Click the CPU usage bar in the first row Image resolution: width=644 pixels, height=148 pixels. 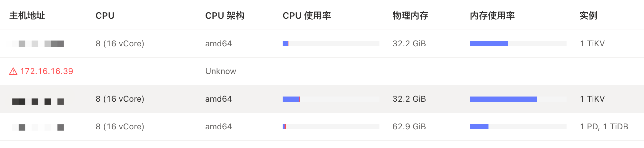tap(331, 44)
